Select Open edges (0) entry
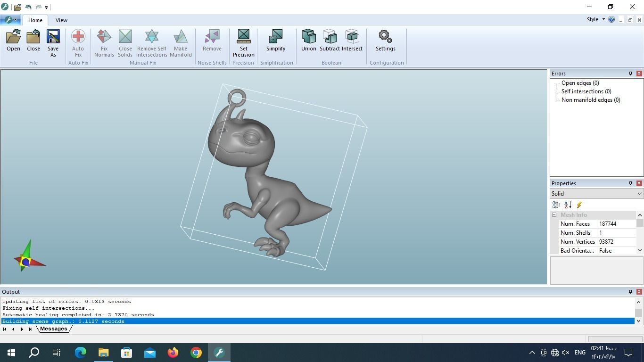644x362 pixels. click(x=580, y=83)
